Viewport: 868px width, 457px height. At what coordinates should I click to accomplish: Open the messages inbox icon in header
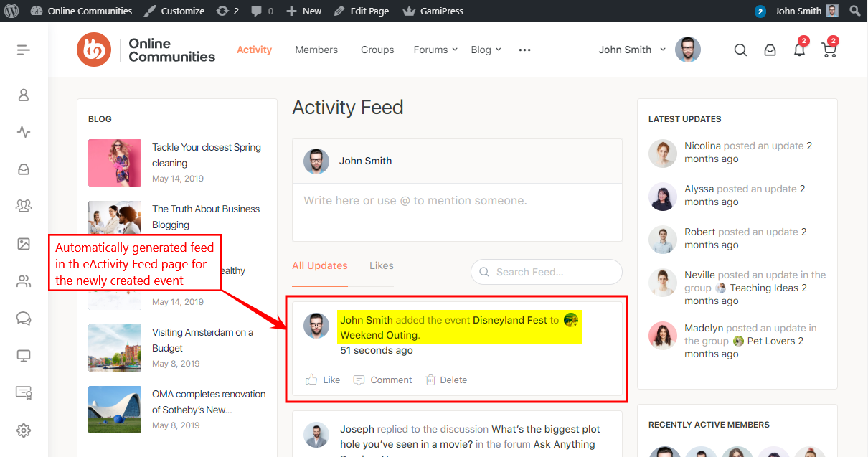tap(770, 50)
